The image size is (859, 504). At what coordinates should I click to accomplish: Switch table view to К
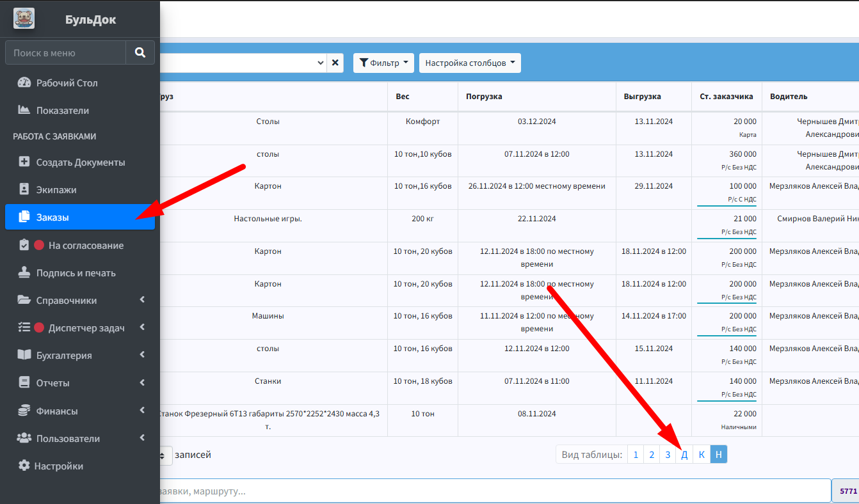(702, 455)
